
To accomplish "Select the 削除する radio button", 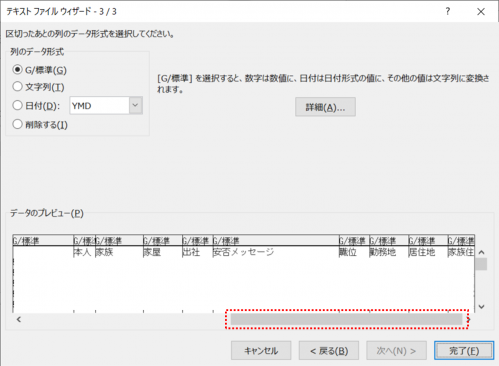I will pos(17,124).
